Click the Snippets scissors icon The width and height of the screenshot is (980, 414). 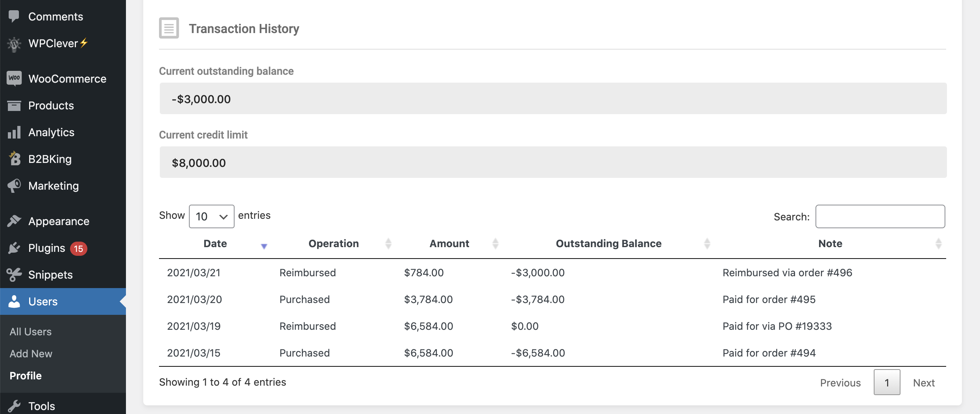point(14,274)
